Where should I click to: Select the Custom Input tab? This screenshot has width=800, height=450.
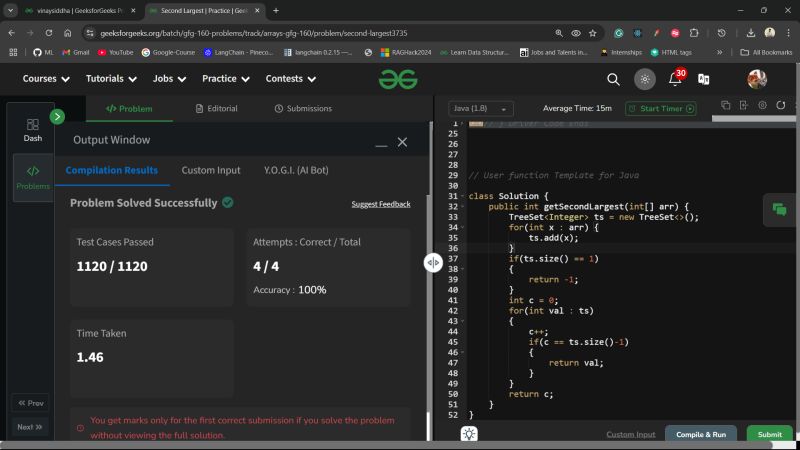click(210, 170)
